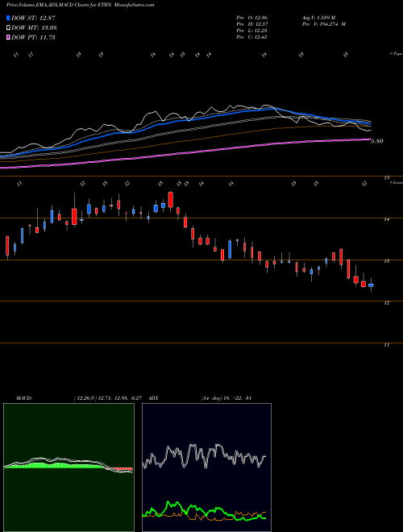Viewport: 403px width, 532px height.
Task: Select the 'DOW MT: 13.08' legend label
Action: 34,27
